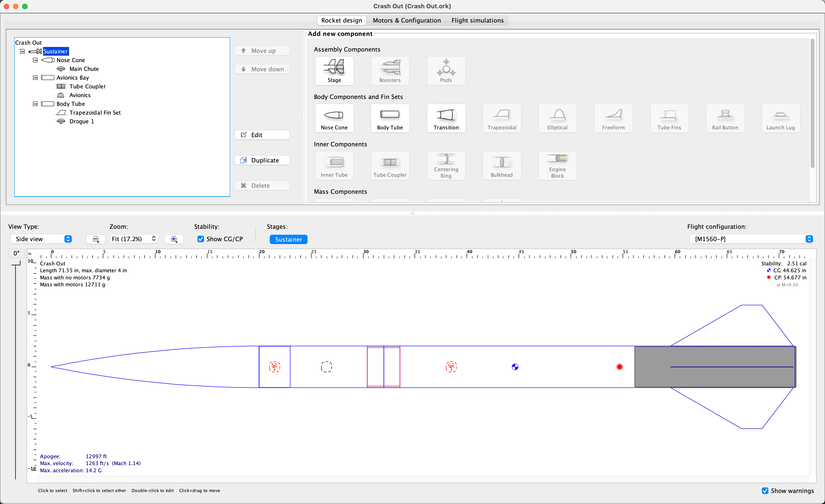Open the View Type dropdown
Image resolution: width=825 pixels, height=504 pixels.
tap(41, 239)
